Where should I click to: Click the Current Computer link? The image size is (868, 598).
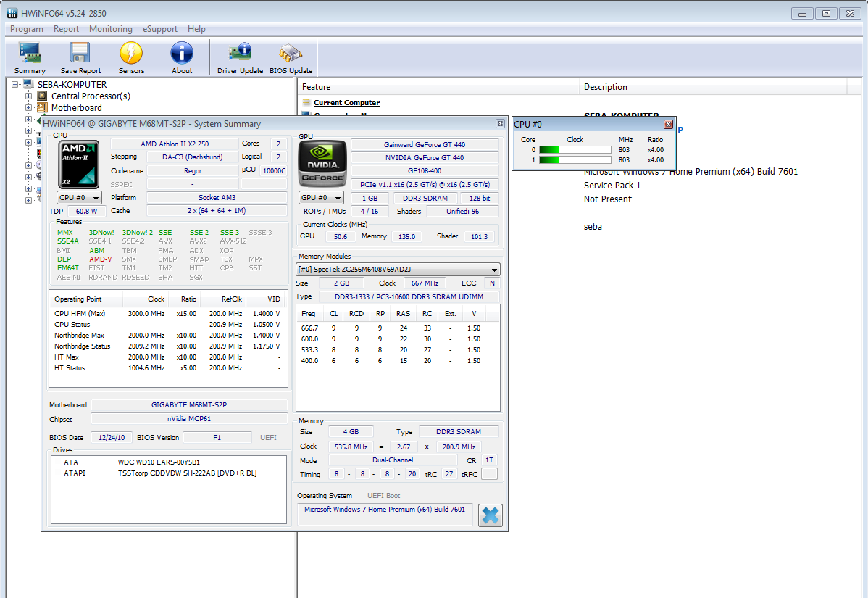pyautogui.click(x=346, y=102)
